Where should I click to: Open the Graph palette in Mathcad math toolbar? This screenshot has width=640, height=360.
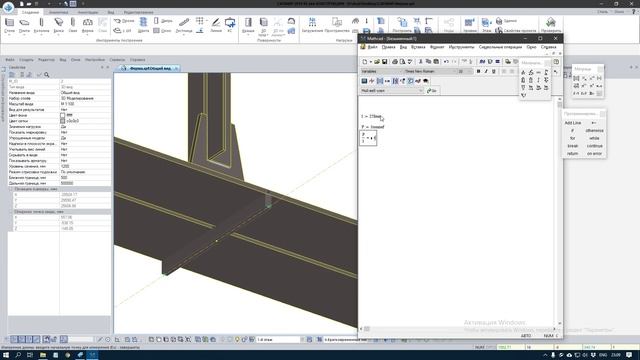pyautogui.click(x=372, y=81)
